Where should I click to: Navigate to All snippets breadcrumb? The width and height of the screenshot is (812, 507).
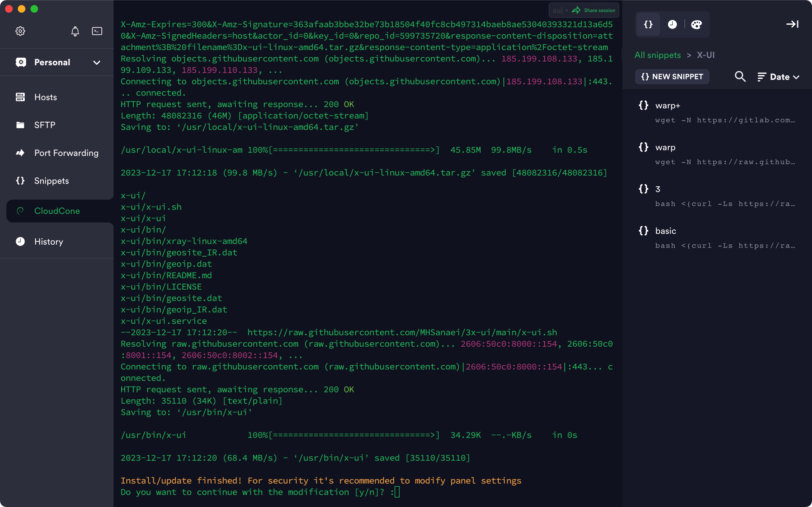click(x=658, y=55)
